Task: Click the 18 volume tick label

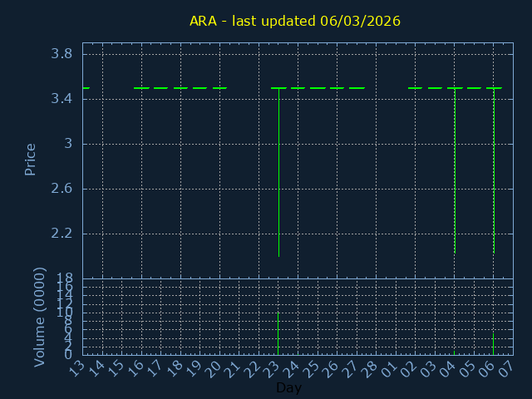Action: 64,278
